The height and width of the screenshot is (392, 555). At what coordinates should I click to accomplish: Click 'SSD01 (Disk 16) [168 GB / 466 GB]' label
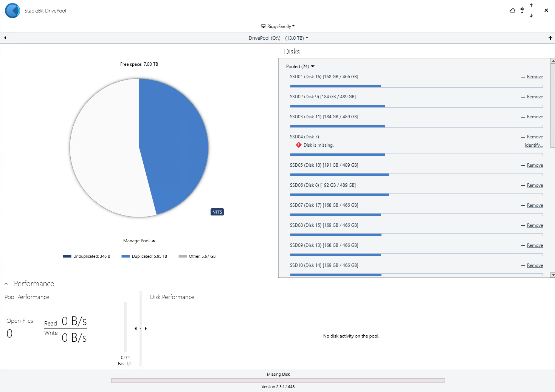point(324,77)
